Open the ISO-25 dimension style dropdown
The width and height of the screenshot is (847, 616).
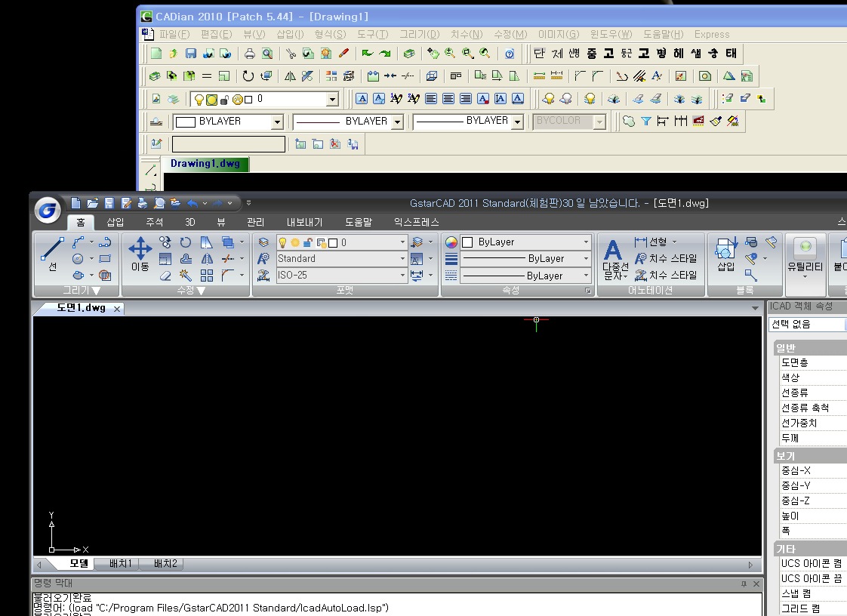tap(402, 275)
